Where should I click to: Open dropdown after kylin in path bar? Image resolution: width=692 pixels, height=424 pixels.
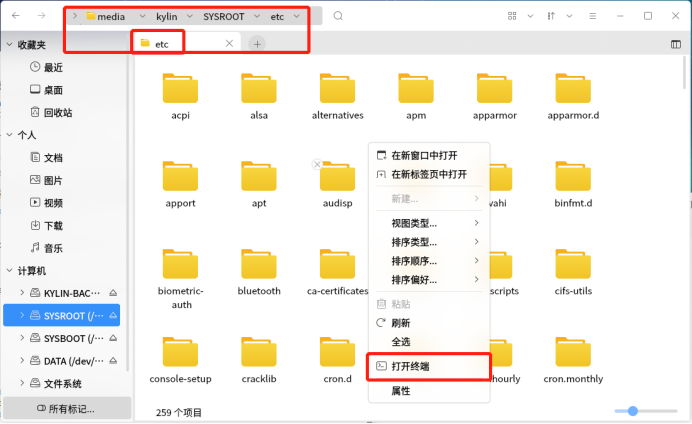pos(190,16)
